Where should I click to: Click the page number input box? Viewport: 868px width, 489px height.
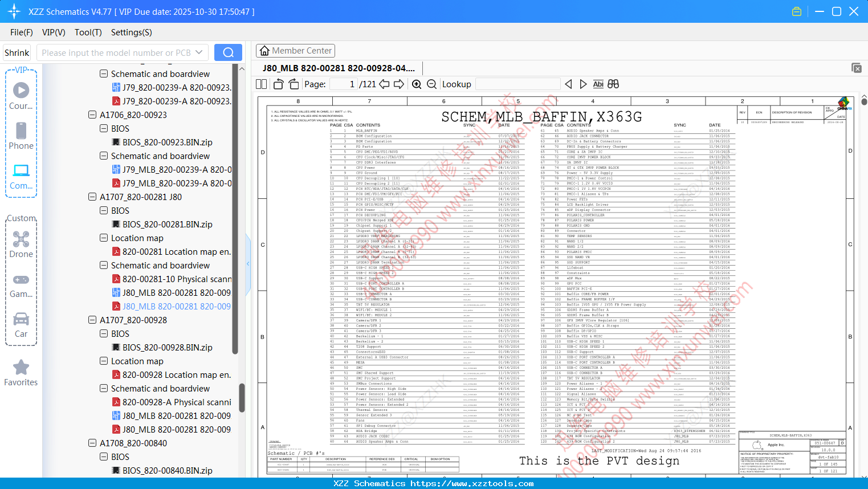click(343, 84)
